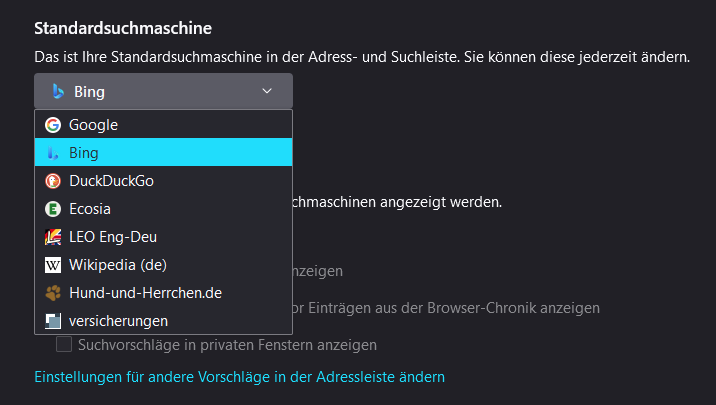Select Wikipedia (de) entry
The height and width of the screenshot is (405, 716).
point(118,265)
